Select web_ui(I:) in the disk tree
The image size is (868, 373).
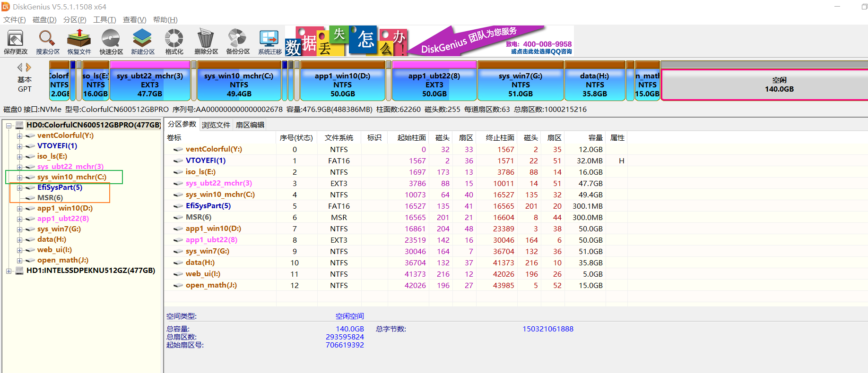click(54, 250)
